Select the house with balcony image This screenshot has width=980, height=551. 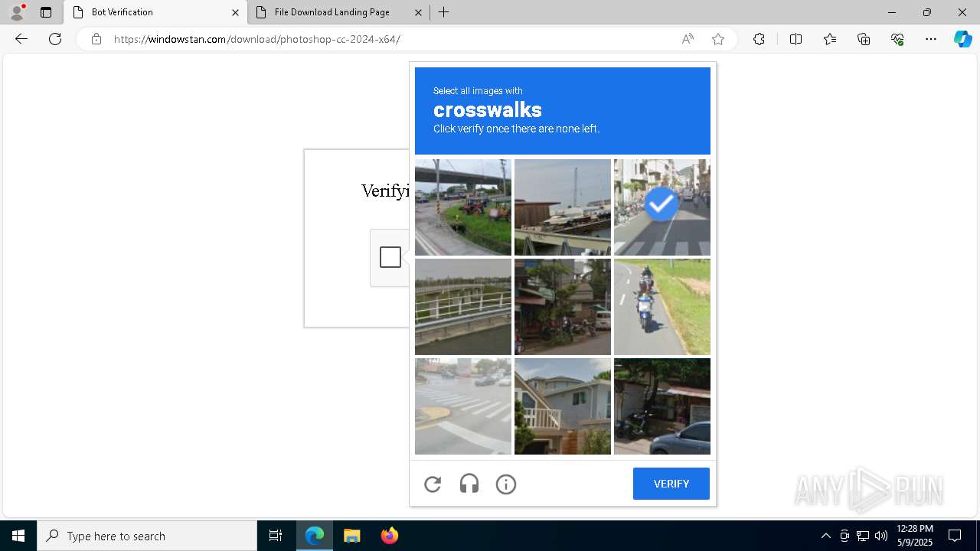pyautogui.click(x=563, y=406)
